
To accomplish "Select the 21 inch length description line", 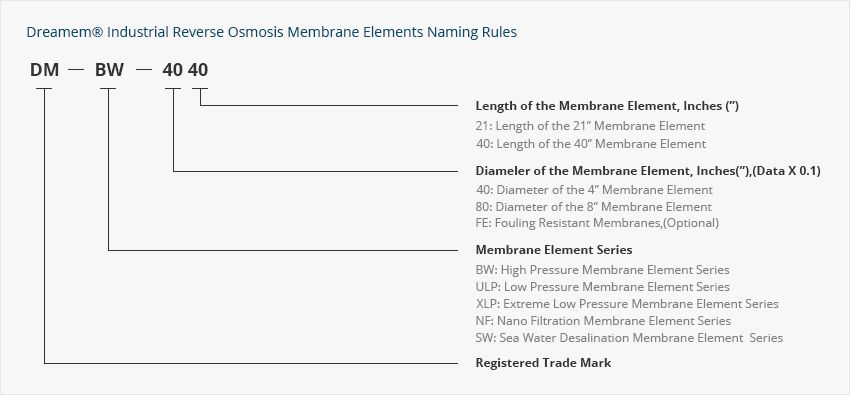I will 590,126.
